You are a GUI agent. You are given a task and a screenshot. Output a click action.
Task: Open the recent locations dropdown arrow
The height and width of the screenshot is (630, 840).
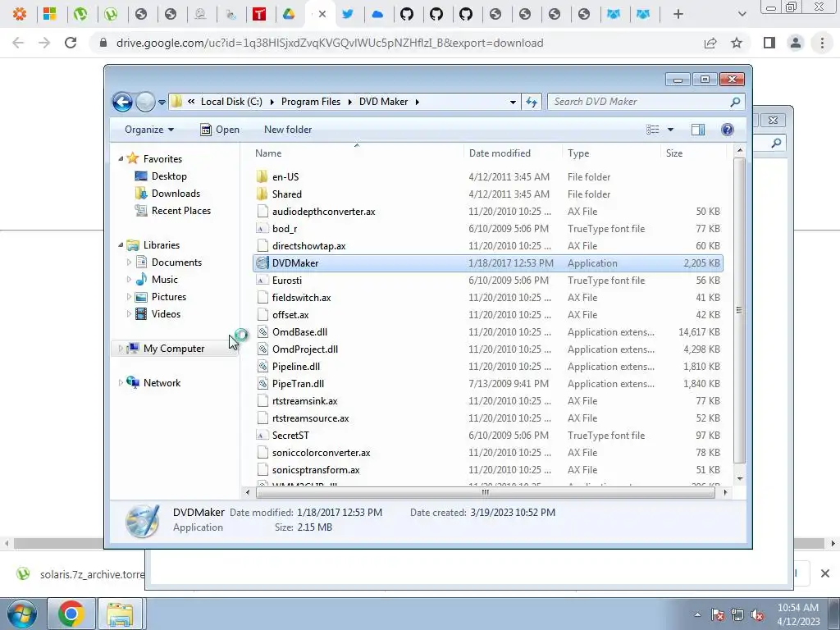(162, 103)
